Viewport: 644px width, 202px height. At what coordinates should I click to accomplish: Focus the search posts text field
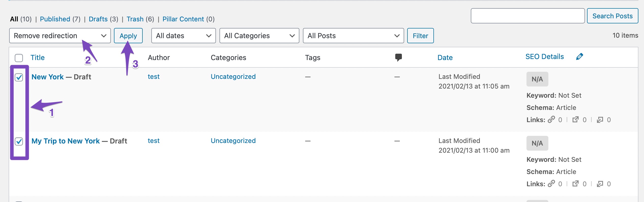528,16
